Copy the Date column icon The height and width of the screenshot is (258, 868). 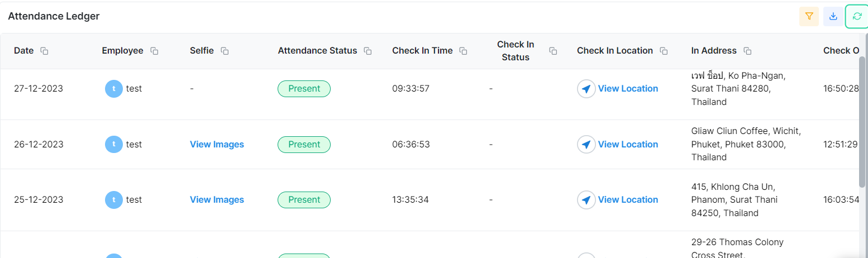[45, 51]
